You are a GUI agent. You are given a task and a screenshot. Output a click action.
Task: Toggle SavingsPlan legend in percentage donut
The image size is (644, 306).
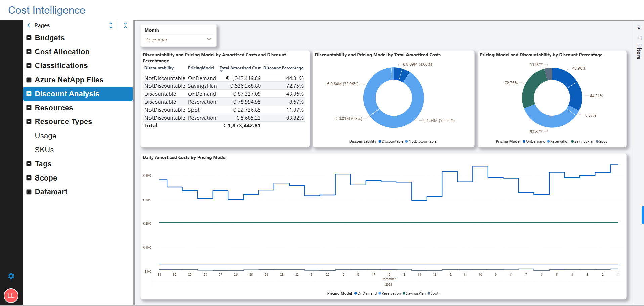583,142
